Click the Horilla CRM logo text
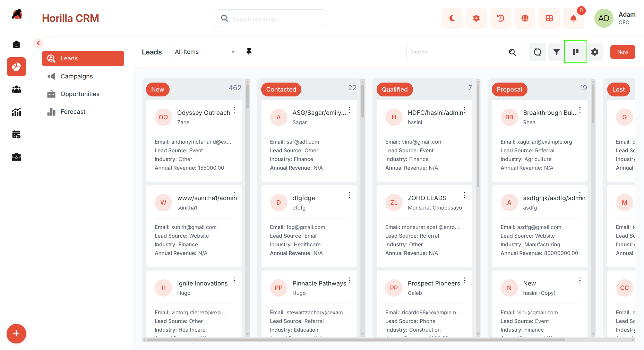Image resolution: width=644 pixels, height=350 pixels. point(70,18)
